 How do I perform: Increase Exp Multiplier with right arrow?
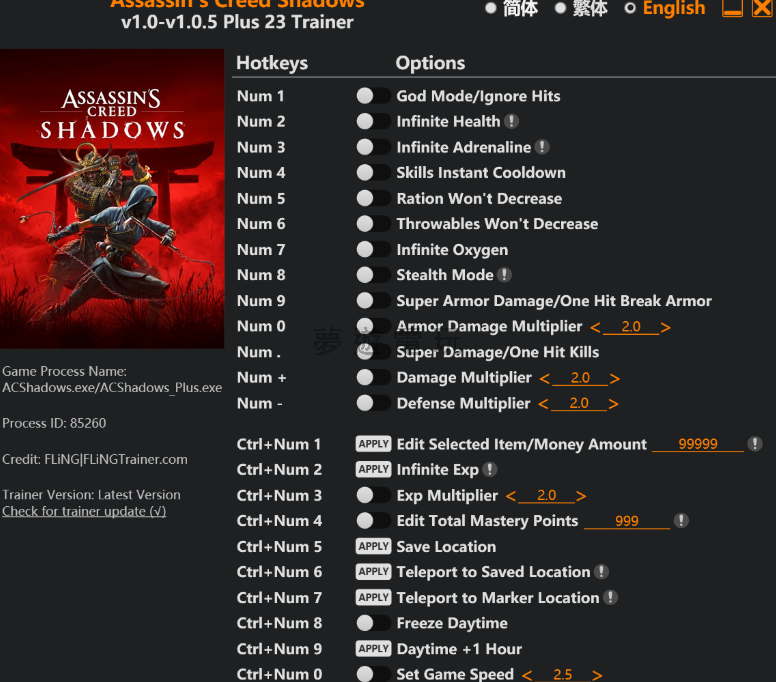[x=581, y=496]
